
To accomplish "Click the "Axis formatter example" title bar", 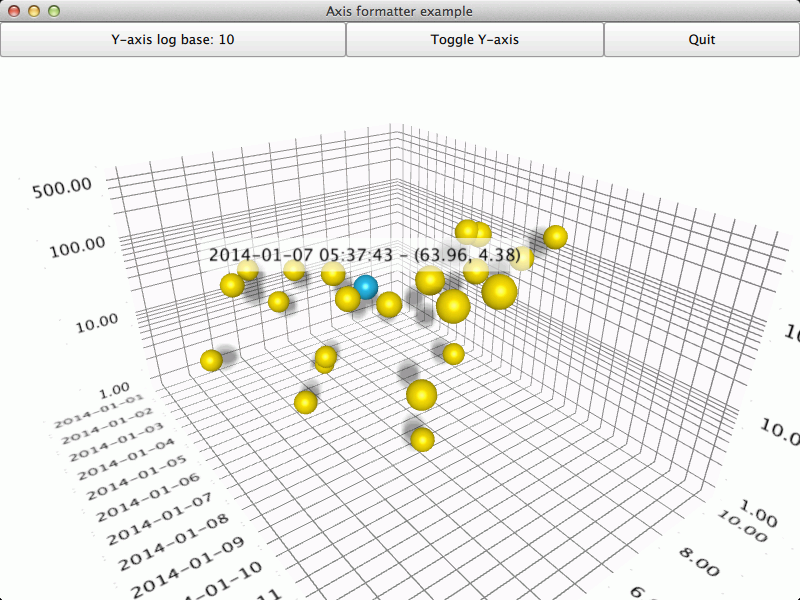I will click(x=400, y=11).
